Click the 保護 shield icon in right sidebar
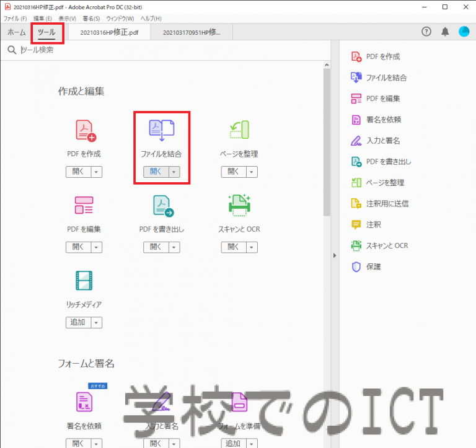Image resolution: width=476 pixels, height=448 pixels. (356, 267)
